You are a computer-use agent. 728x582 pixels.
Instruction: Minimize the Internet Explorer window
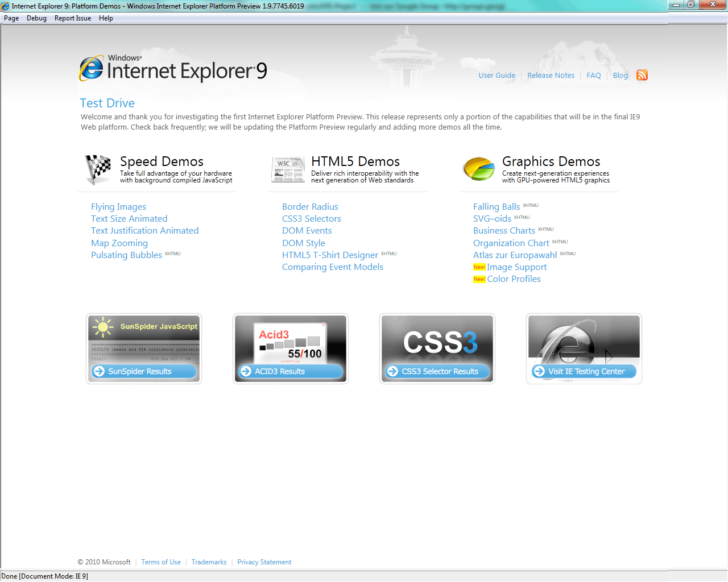tap(677, 5)
